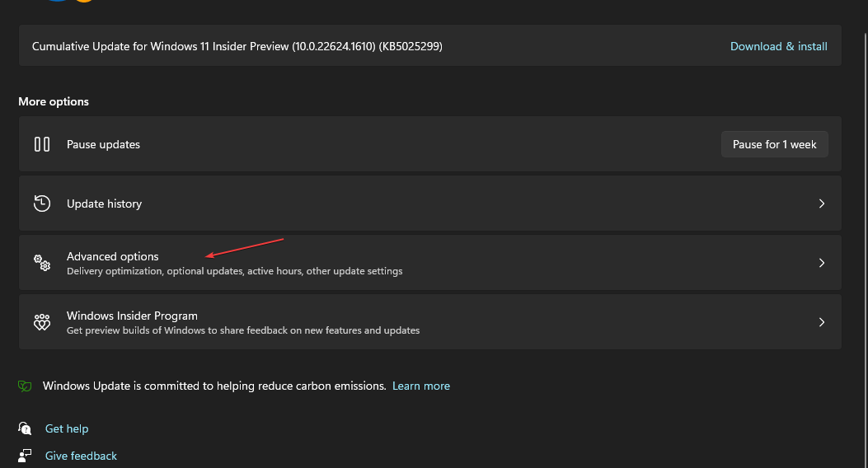Click the Get help headset icon
Viewport: 868px width, 468px height.
click(x=25, y=428)
